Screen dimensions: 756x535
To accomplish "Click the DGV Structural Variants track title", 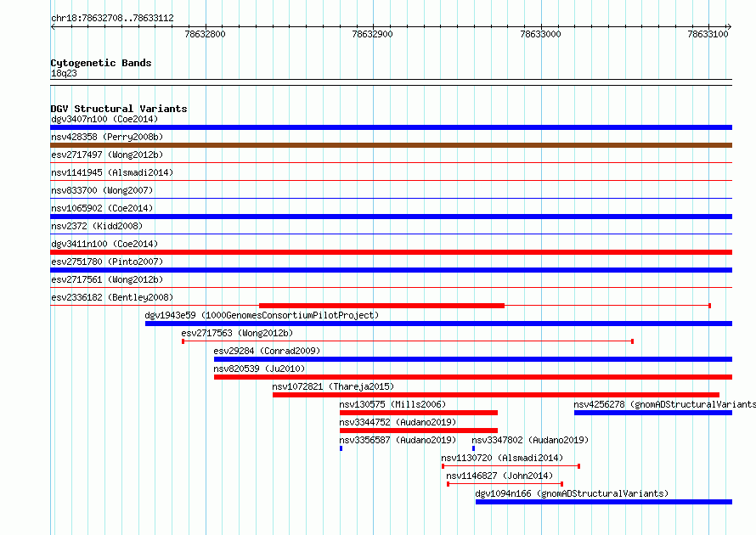I will point(119,109).
